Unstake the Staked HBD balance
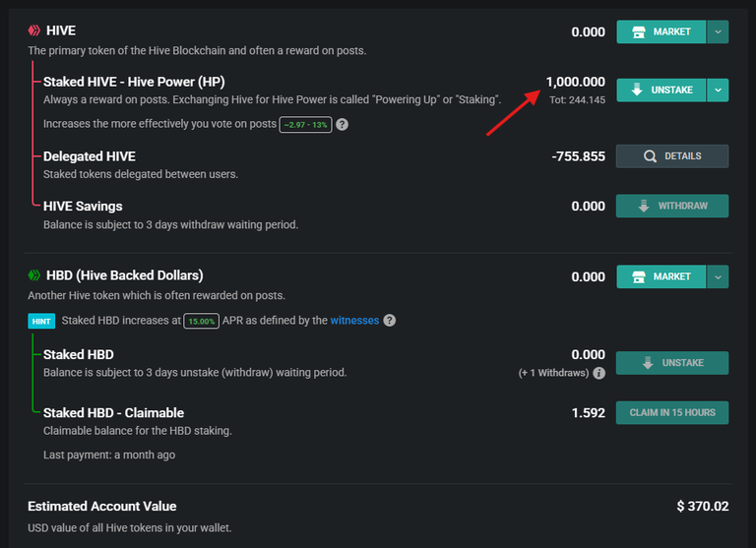The image size is (756, 548). point(672,363)
